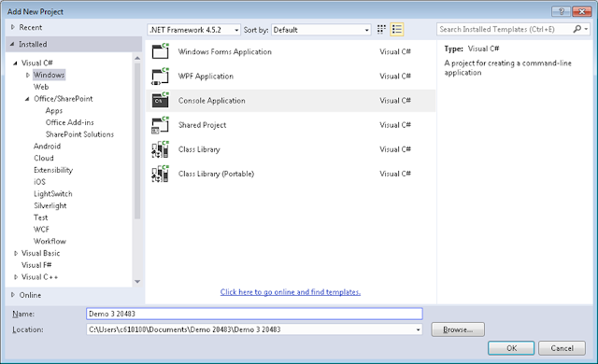The width and height of the screenshot is (598, 364).
Task: Close the Add New Project dialog
Action: click(581, 11)
